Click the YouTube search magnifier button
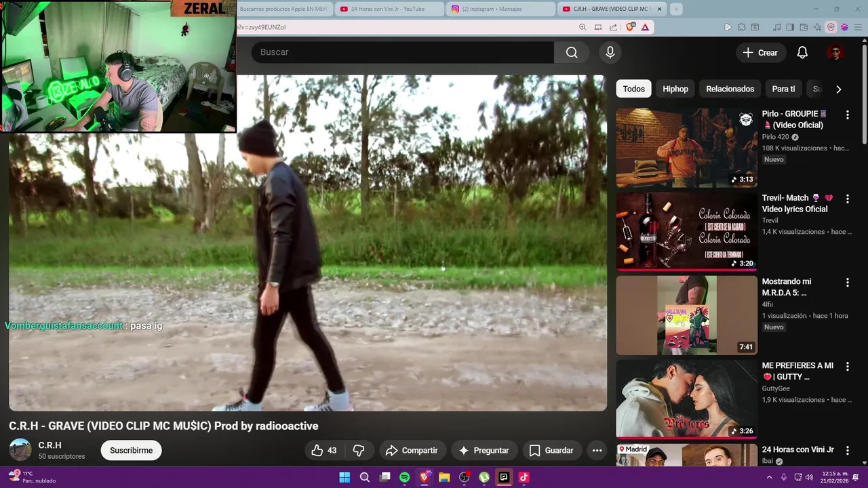Image resolution: width=868 pixels, height=488 pixels. (572, 52)
